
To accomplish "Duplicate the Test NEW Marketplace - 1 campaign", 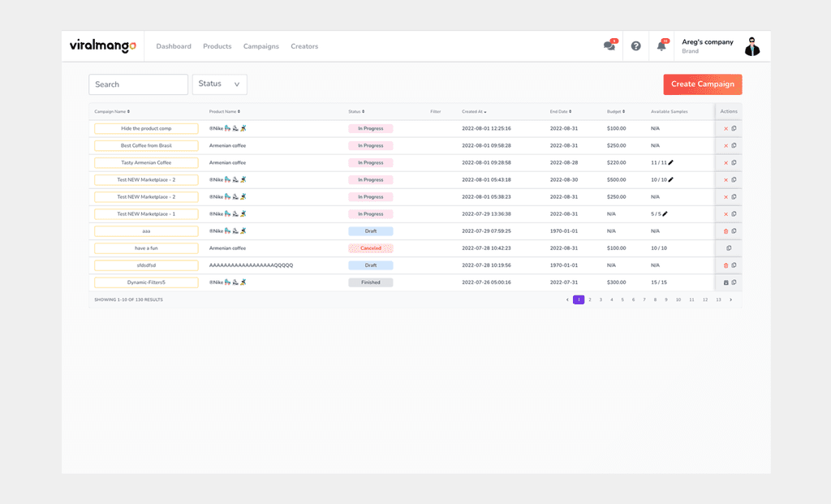I will pyautogui.click(x=734, y=214).
